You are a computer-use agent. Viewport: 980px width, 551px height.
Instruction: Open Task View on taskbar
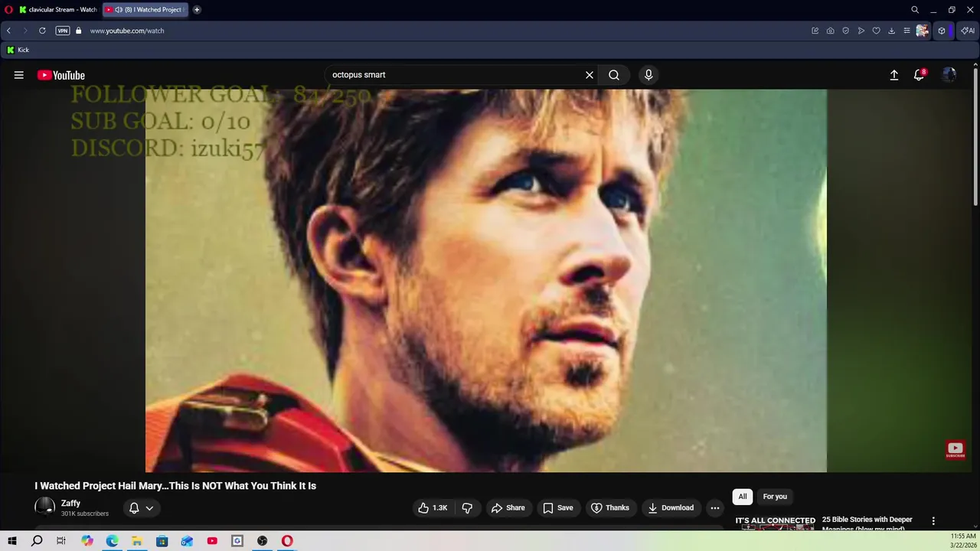point(61,541)
